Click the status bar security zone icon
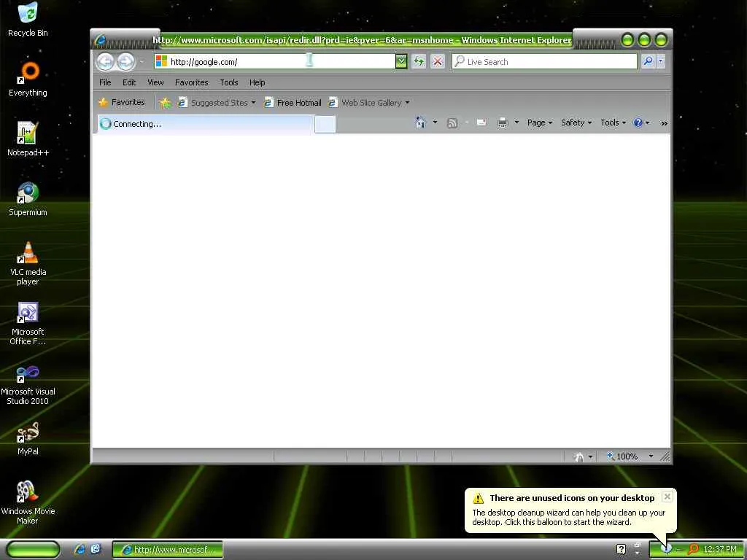 pos(578,456)
